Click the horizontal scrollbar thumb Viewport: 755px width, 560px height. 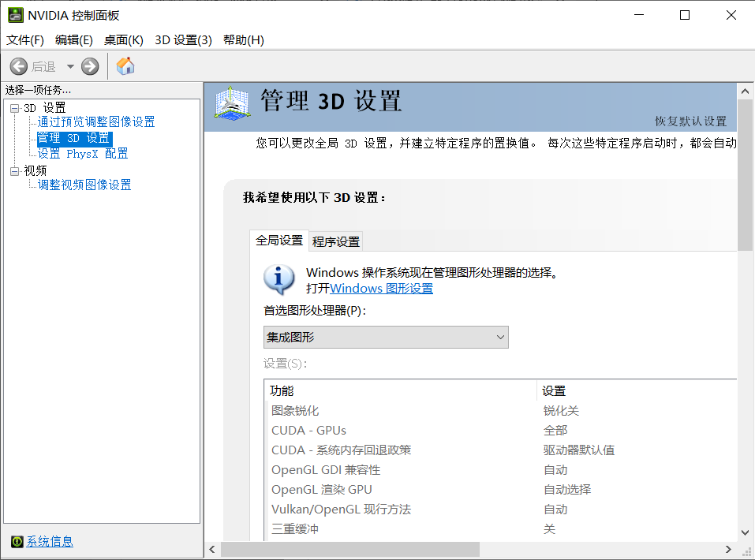tap(350, 550)
